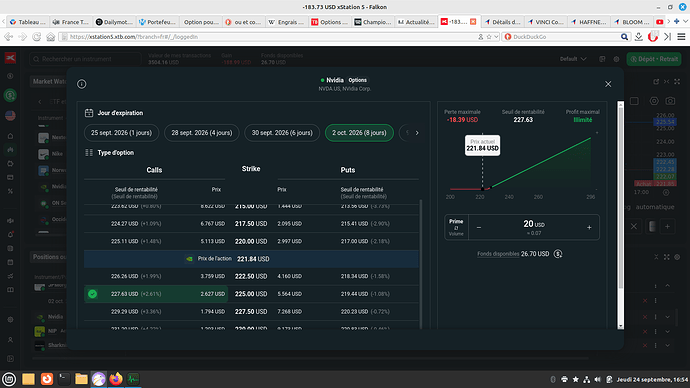Click the settings gear in xStation top bar
Image resolution: width=690 pixels, height=388 pixels.
pyautogui.click(x=617, y=59)
